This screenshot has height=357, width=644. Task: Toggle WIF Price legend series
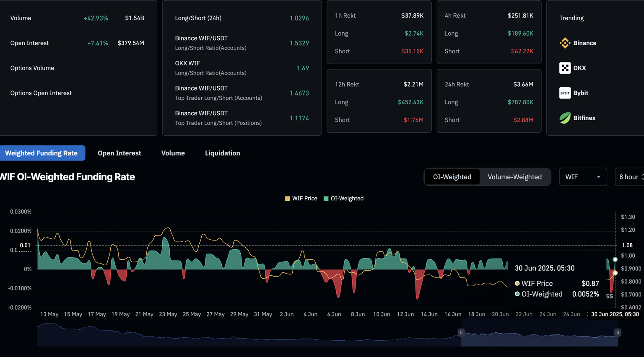point(301,199)
